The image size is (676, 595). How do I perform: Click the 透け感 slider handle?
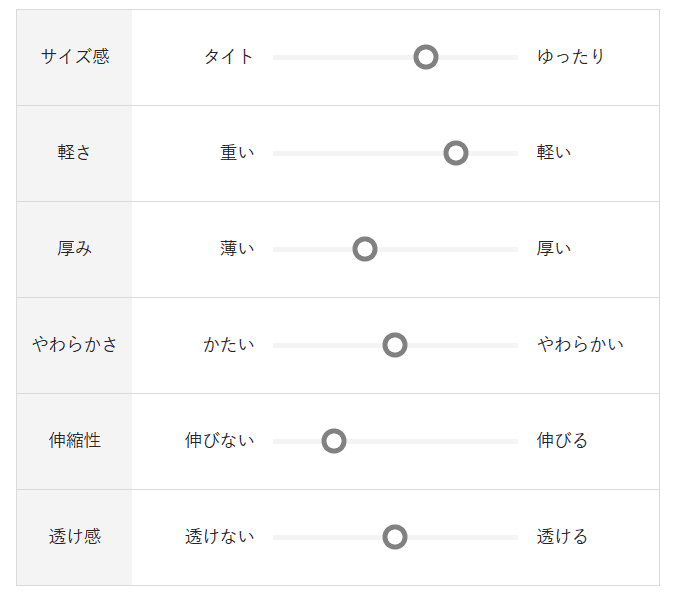click(395, 537)
